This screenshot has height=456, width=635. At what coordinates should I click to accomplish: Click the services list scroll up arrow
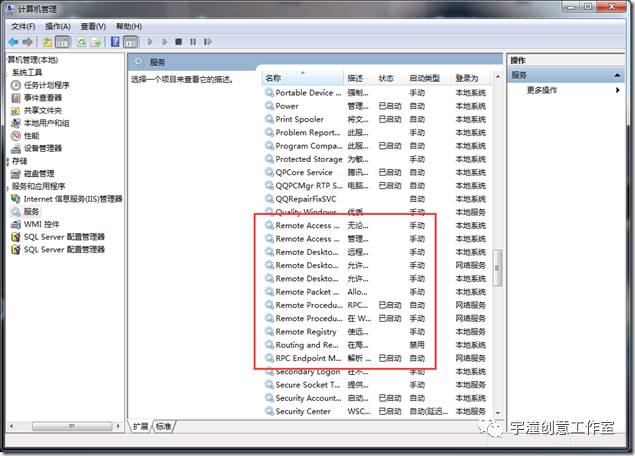point(497,77)
